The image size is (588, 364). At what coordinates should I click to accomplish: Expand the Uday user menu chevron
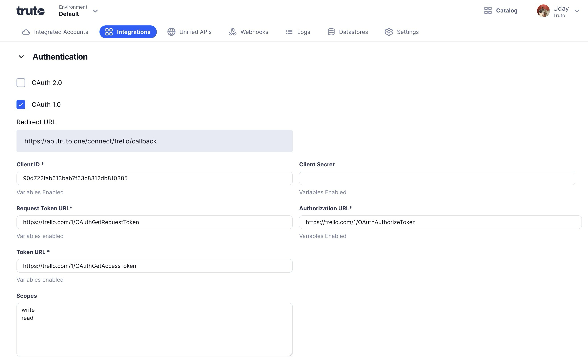tap(577, 11)
